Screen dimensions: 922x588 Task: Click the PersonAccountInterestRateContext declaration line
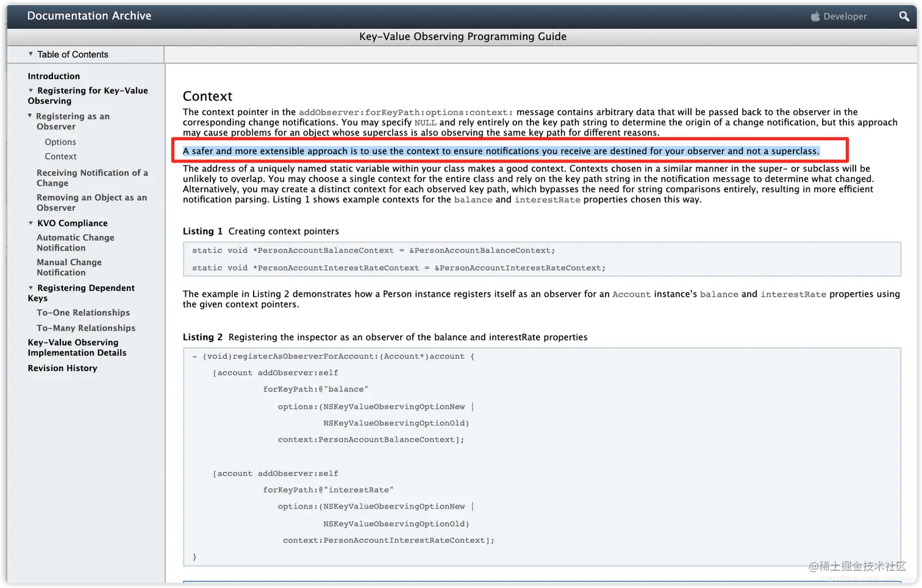(x=399, y=268)
